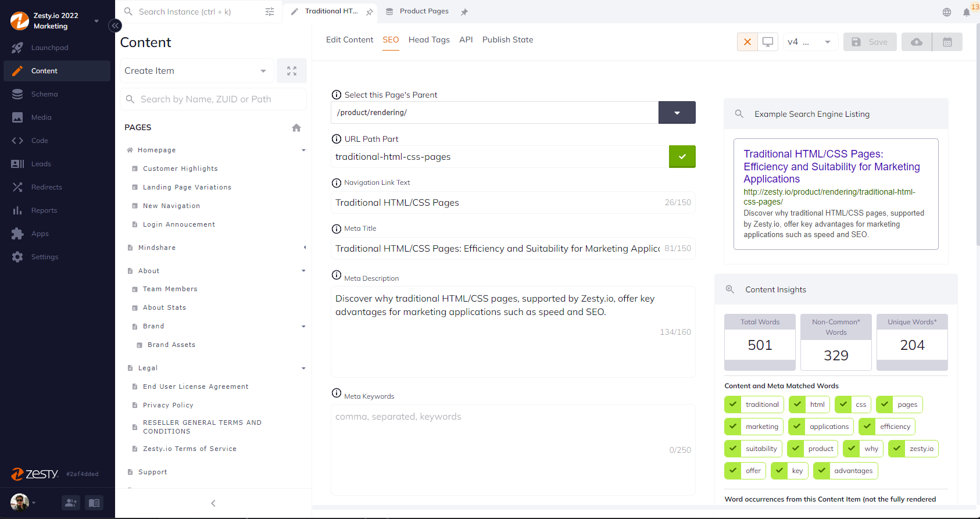This screenshot has height=519, width=980.
Task: Open the Redirects section
Action: pyautogui.click(x=56, y=187)
